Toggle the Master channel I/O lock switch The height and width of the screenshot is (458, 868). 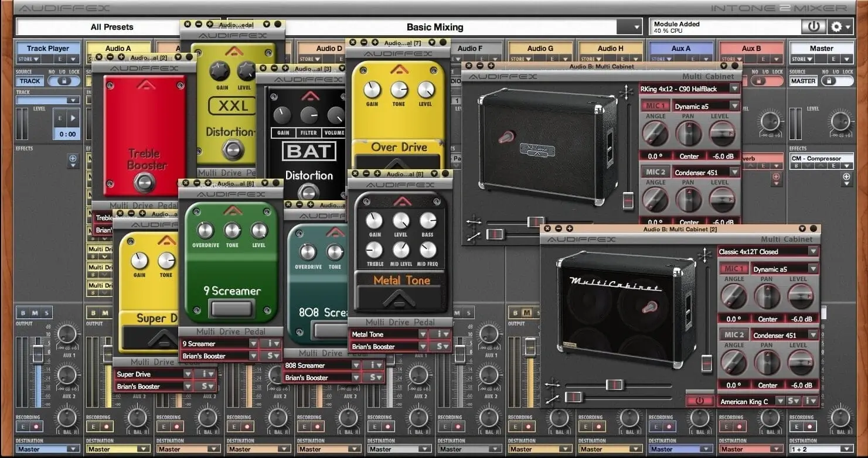(x=837, y=81)
